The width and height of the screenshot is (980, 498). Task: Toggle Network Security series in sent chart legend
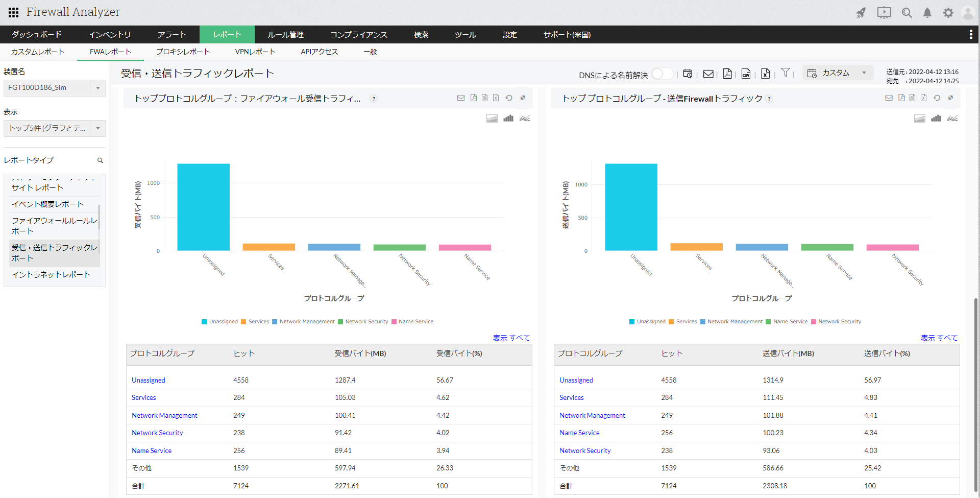(x=836, y=322)
